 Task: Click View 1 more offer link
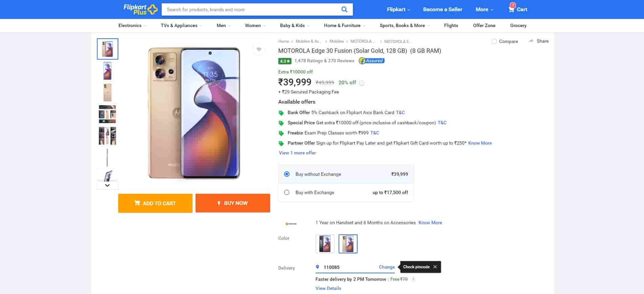297,153
